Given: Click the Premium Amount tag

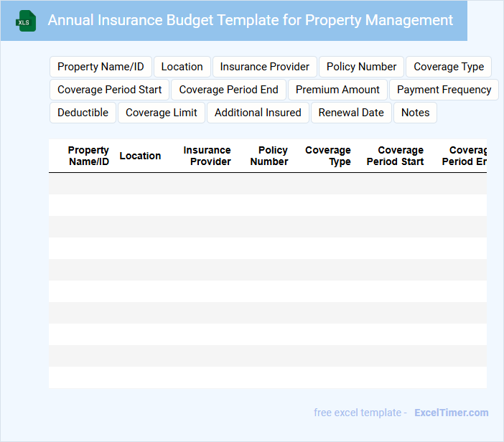Looking at the screenshot, I should 337,90.
